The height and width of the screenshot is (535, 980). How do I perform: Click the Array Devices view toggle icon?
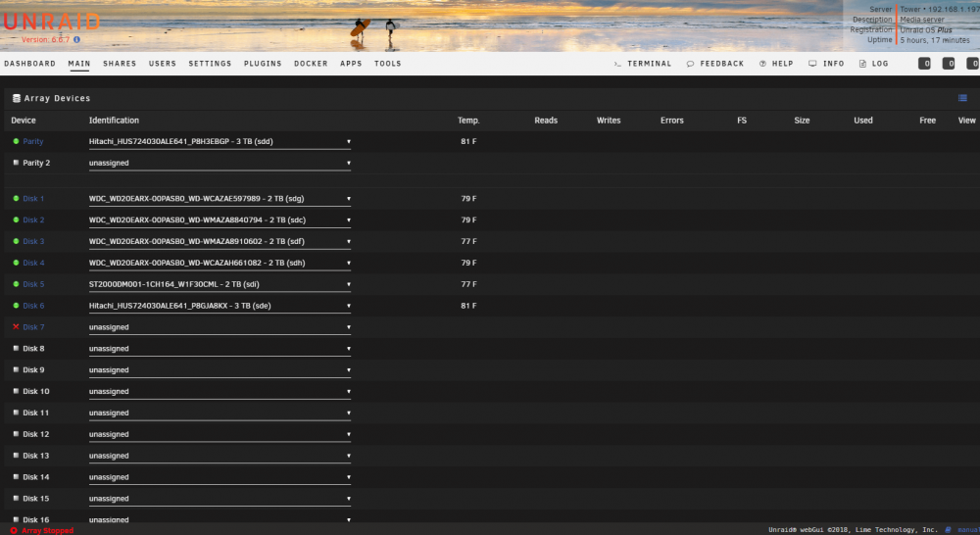pos(962,98)
